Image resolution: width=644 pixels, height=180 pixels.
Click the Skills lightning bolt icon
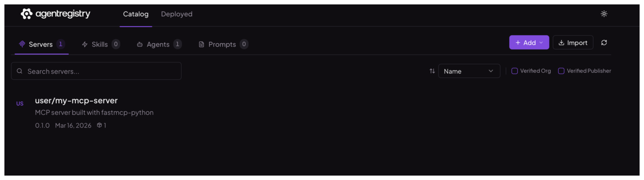pos(85,45)
